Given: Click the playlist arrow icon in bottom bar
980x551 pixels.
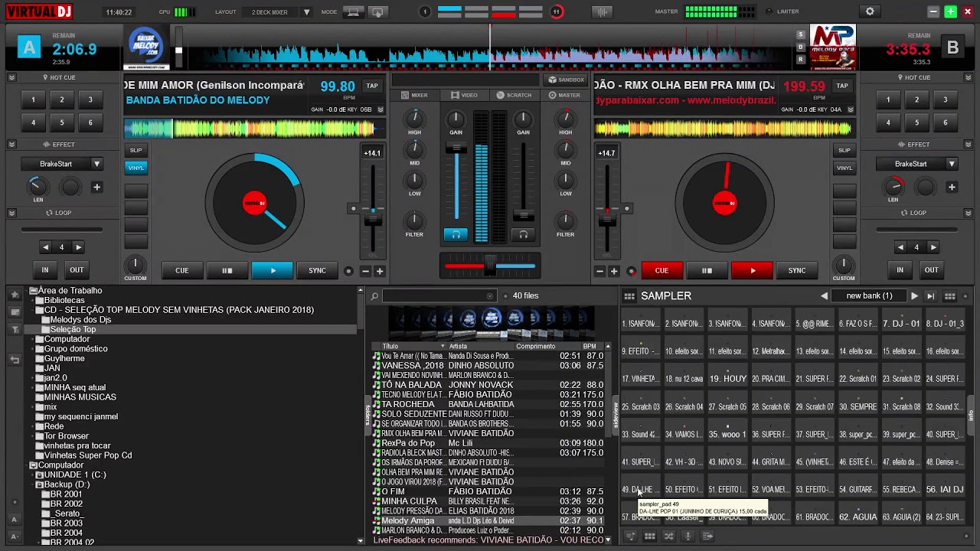Looking at the screenshot, I should pyautogui.click(x=707, y=536).
